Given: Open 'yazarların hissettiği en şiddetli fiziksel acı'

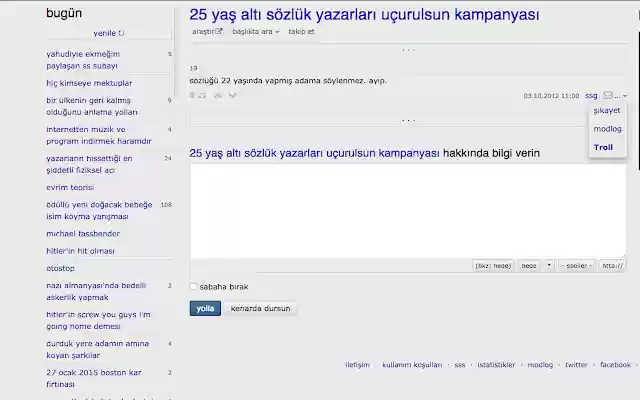Looking at the screenshot, I should 89,164.
